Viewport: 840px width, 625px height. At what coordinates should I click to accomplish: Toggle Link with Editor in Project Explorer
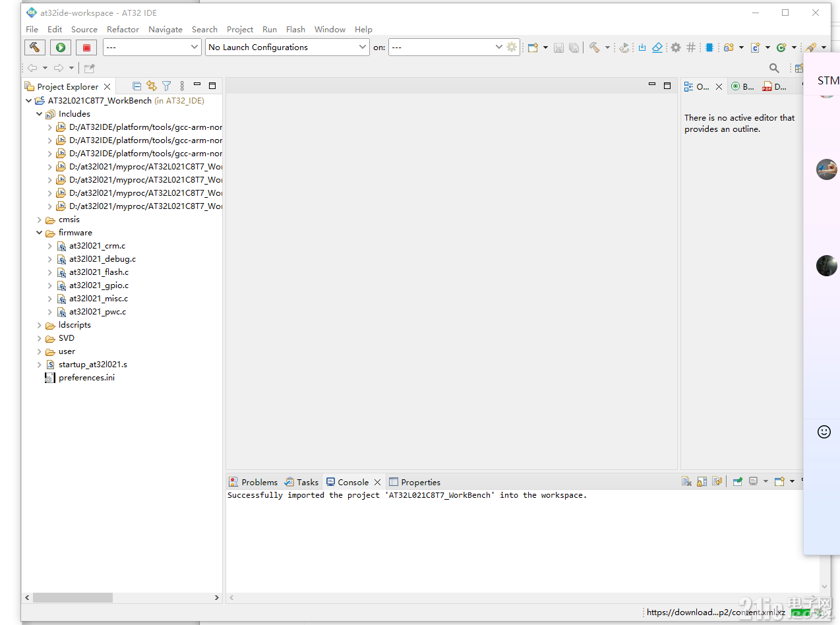point(152,86)
